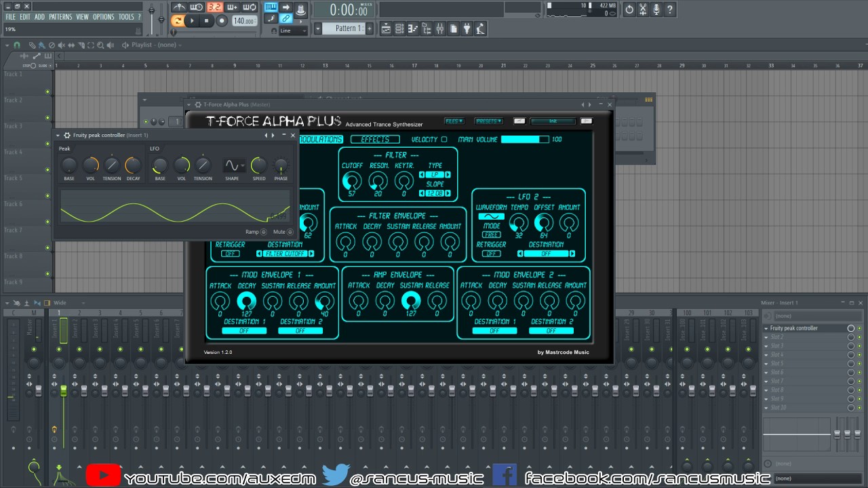Image resolution: width=868 pixels, height=488 pixels.
Task: Click the Play button in transport
Action: point(192,21)
